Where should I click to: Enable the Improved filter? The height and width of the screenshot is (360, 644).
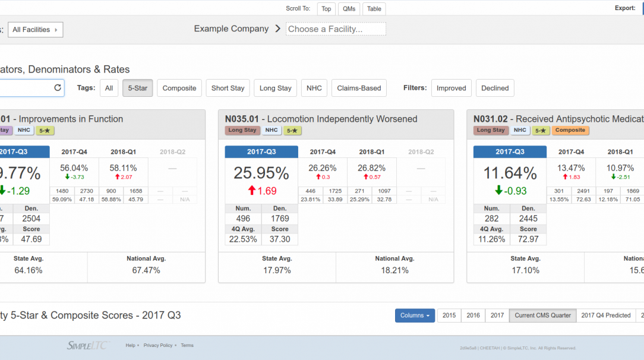pyautogui.click(x=451, y=88)
